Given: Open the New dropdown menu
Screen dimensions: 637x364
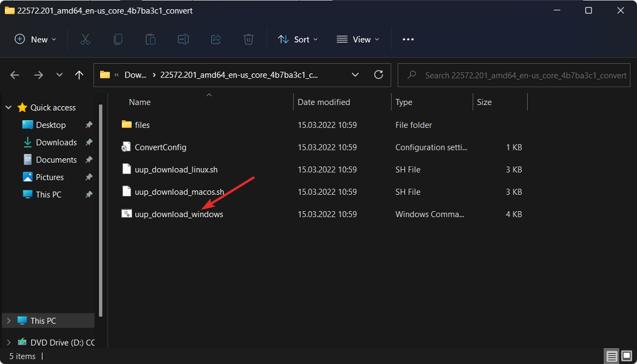Looking at the screenshot, I should pos(35,39).
